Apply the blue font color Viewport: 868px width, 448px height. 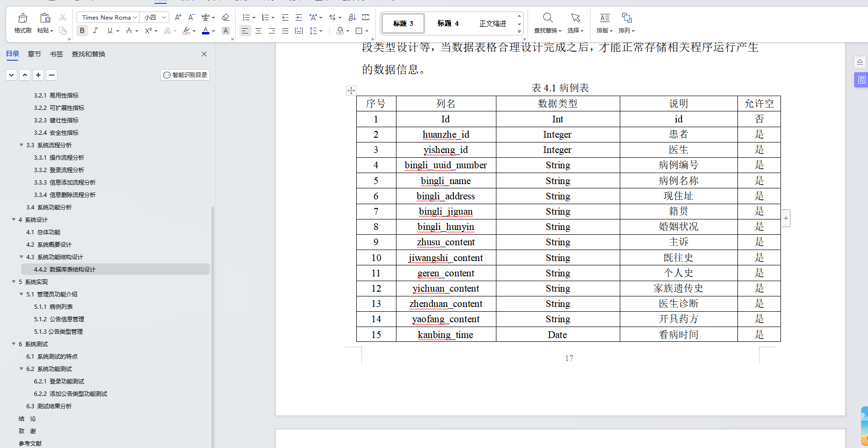click(x=206, y=31)
